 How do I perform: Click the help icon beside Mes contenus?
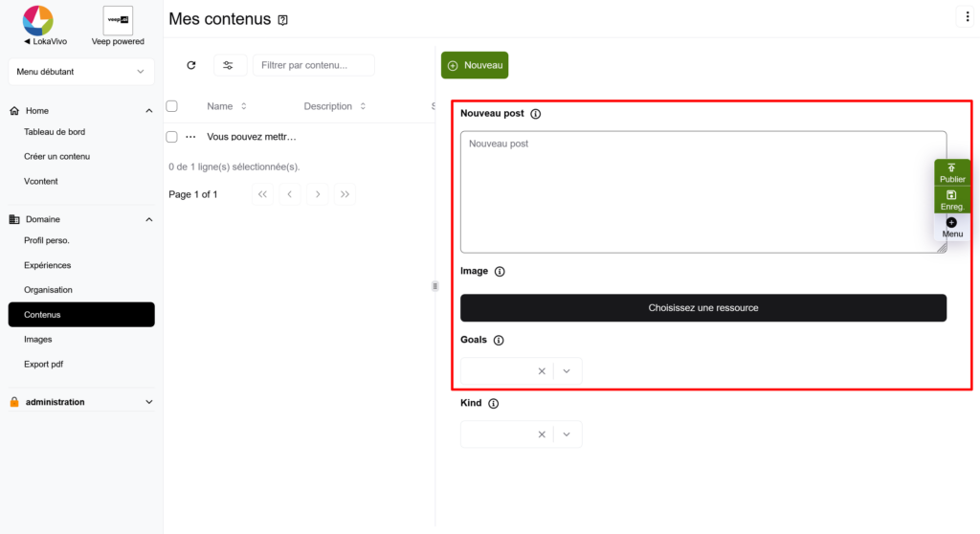point(282,20)
